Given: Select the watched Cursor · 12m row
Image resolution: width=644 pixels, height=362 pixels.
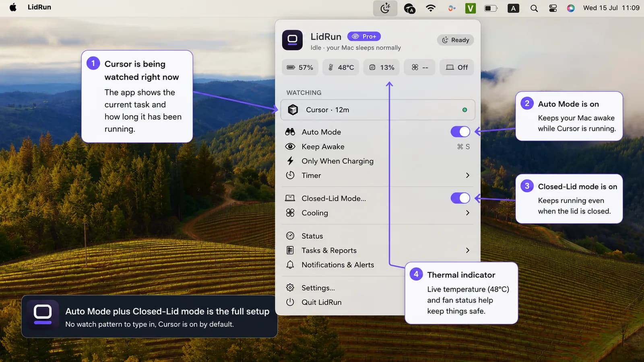Looking at the screenshot, I should coord(378,110).
